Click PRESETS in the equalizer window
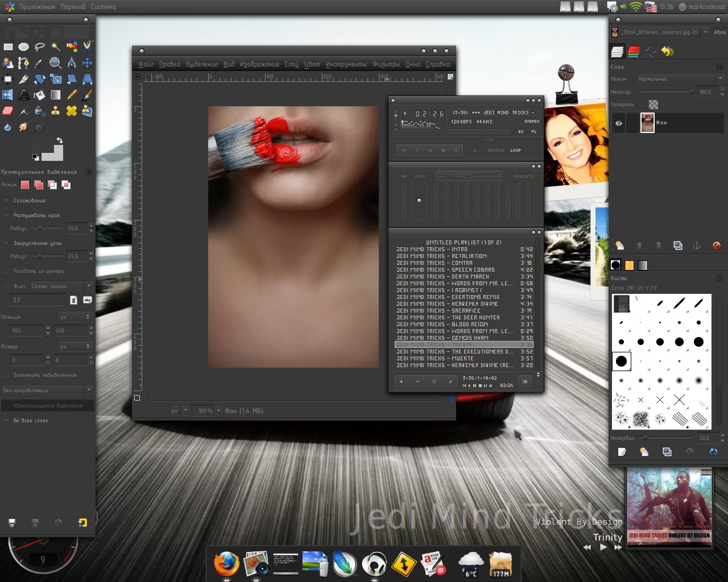 524,177
